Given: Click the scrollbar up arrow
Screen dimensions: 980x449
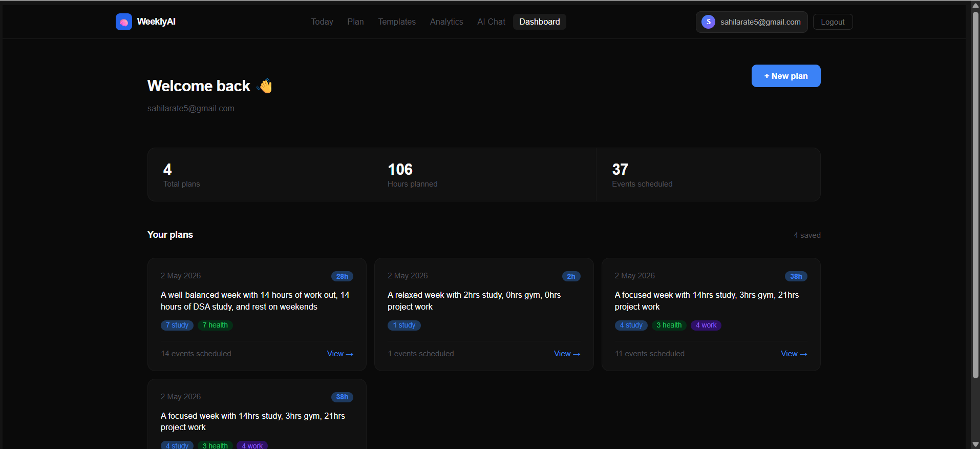Looking at the screenshot, I should (975, 5).
